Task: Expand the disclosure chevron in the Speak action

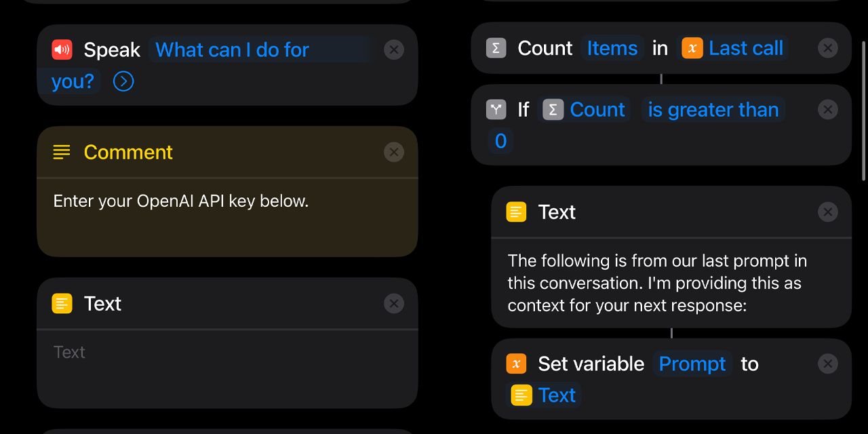Action: coord(123,81)
